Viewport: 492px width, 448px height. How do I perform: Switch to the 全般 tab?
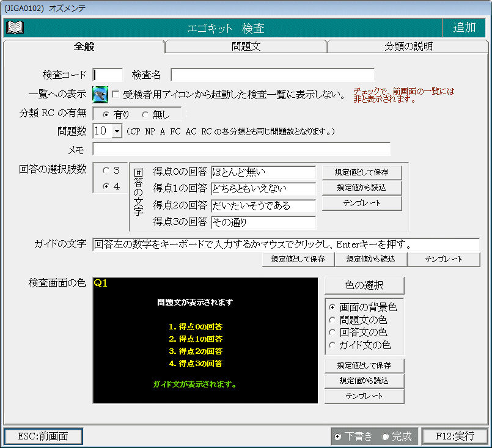[84, 46]
